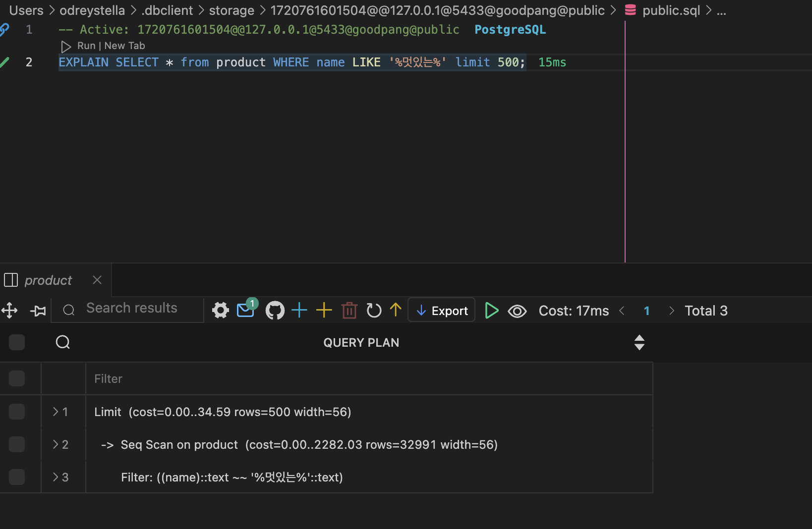Click the Run code lens link
The width and height of the screenshot is (812, 529).
coord(86,46)
